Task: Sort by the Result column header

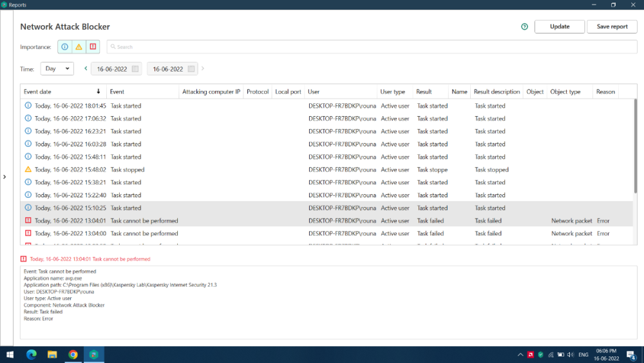Action: click(x=430, y=92)
